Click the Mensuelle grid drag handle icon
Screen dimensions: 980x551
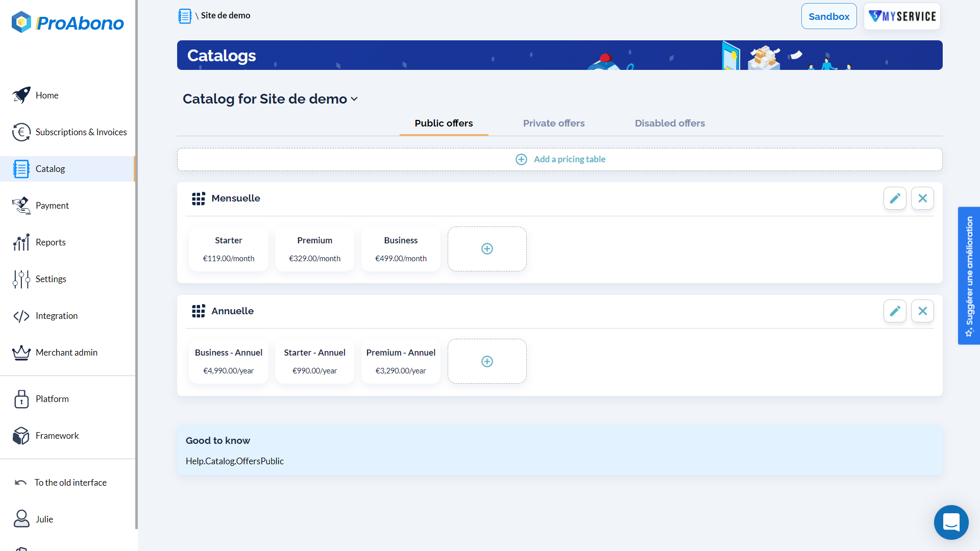click(x=198, y=198)
